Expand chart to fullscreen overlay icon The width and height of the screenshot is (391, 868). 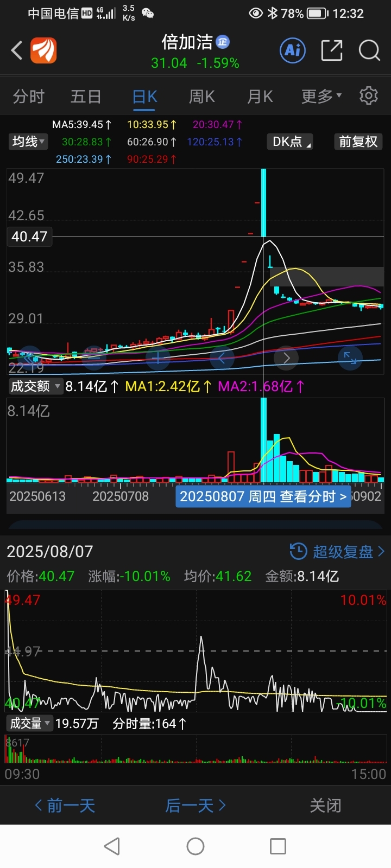point(350,358)
